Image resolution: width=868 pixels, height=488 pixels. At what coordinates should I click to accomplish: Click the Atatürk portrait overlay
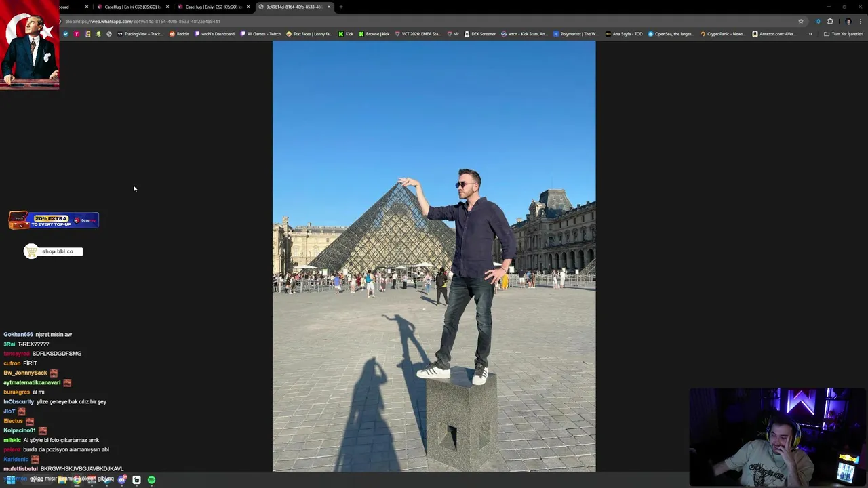pyautogui.click(x=30, y=45)
